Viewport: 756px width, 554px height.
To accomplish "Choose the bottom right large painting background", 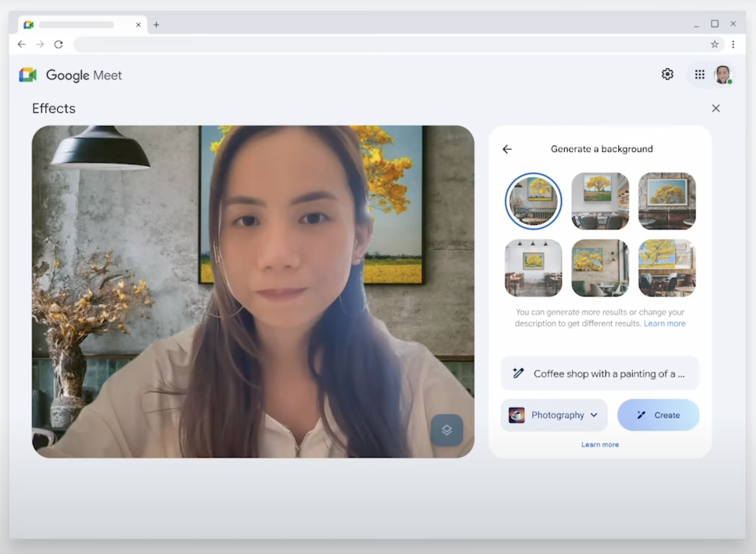I will tap(667, 268).
